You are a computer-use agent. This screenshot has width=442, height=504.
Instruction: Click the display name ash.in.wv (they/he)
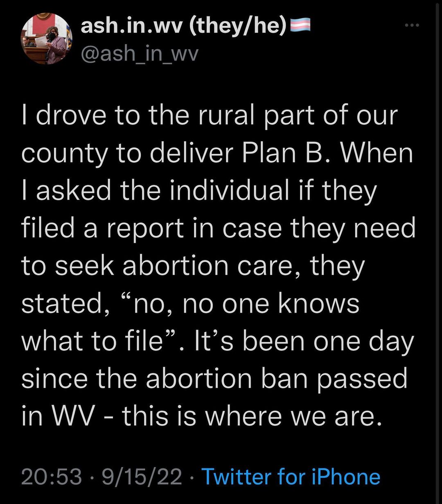point(184,27)
